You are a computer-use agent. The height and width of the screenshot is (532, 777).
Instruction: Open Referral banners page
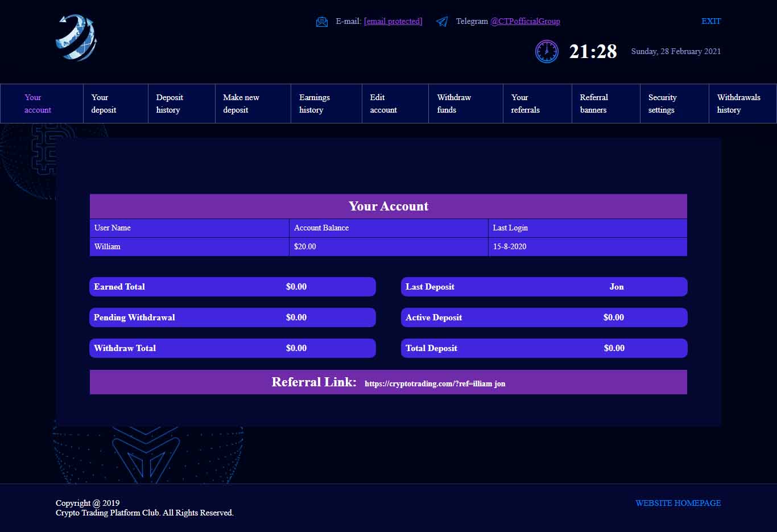pyautogui.click(x=606, y=104)
